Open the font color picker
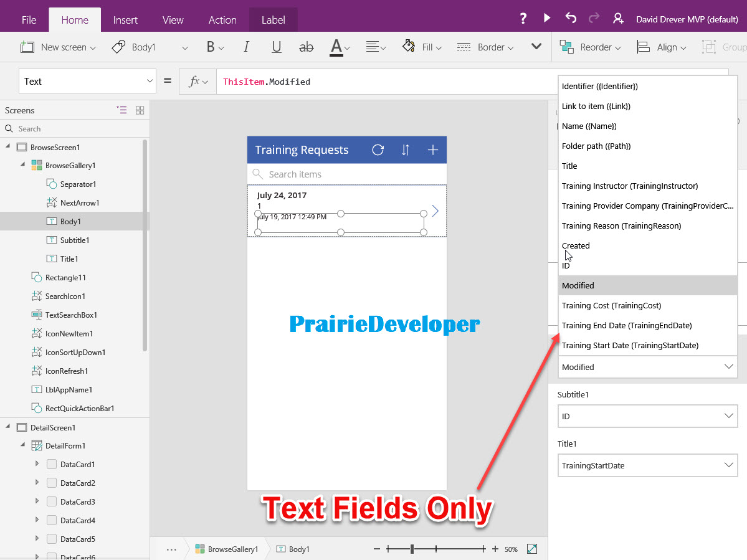Screen dimensions: 747x560 pyautogui.click(x=340, y=47)
